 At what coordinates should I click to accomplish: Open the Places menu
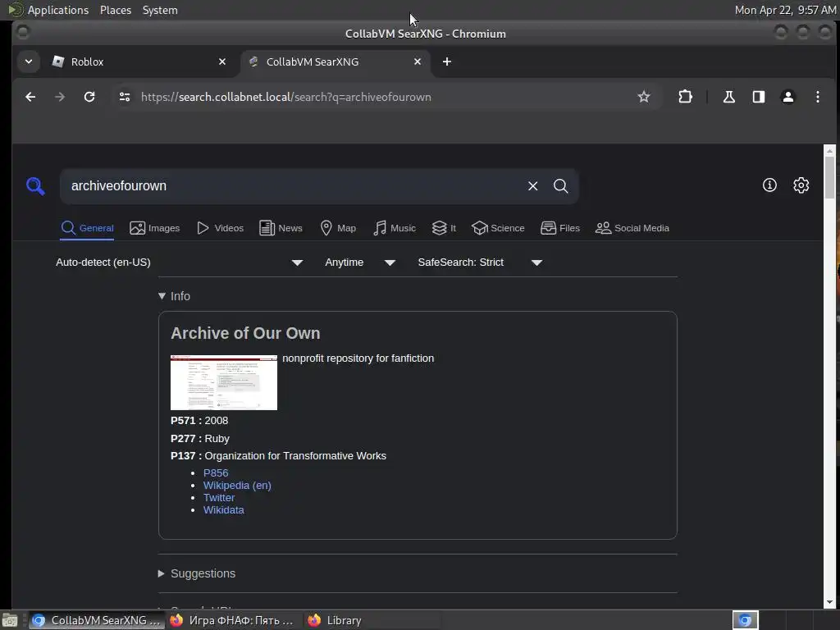click(x=115, y=10)
